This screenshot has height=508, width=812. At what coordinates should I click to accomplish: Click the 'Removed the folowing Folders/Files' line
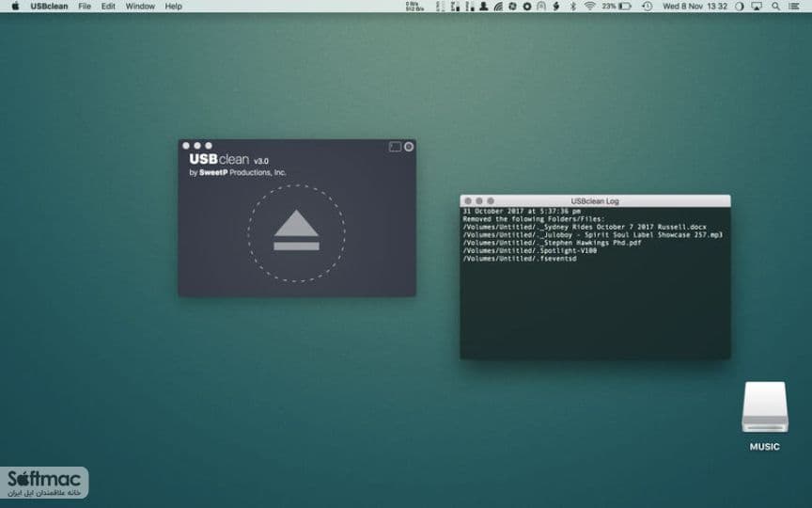(534, 219)
